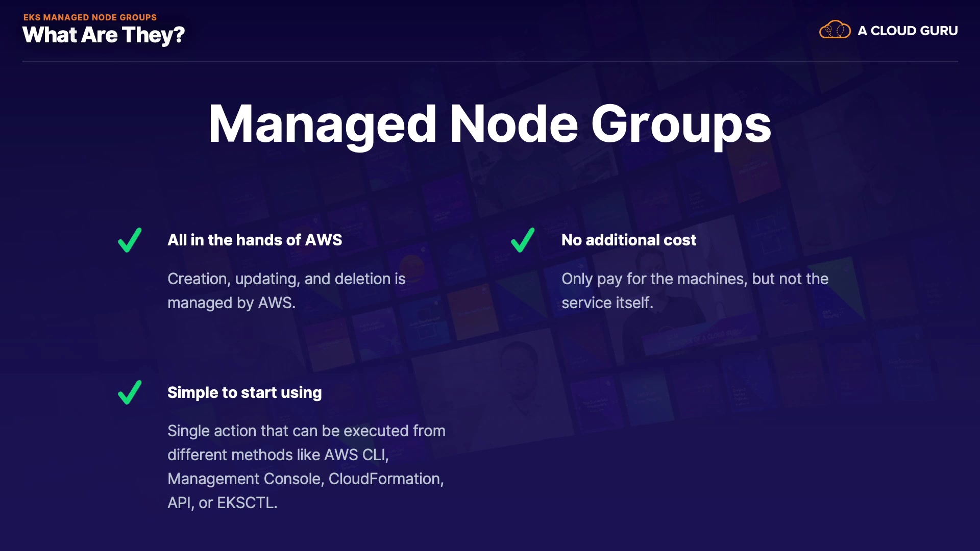Viewport: 980px width, 551px height.
Task: Select the No additional cost heading
Action: click(x=628, y=240)
